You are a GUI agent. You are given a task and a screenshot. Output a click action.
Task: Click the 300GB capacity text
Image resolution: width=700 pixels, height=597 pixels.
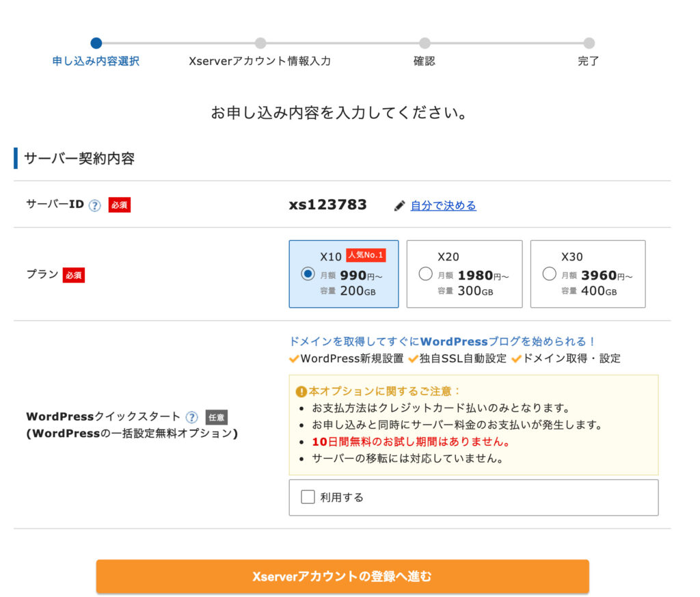(x=476, y=291)
